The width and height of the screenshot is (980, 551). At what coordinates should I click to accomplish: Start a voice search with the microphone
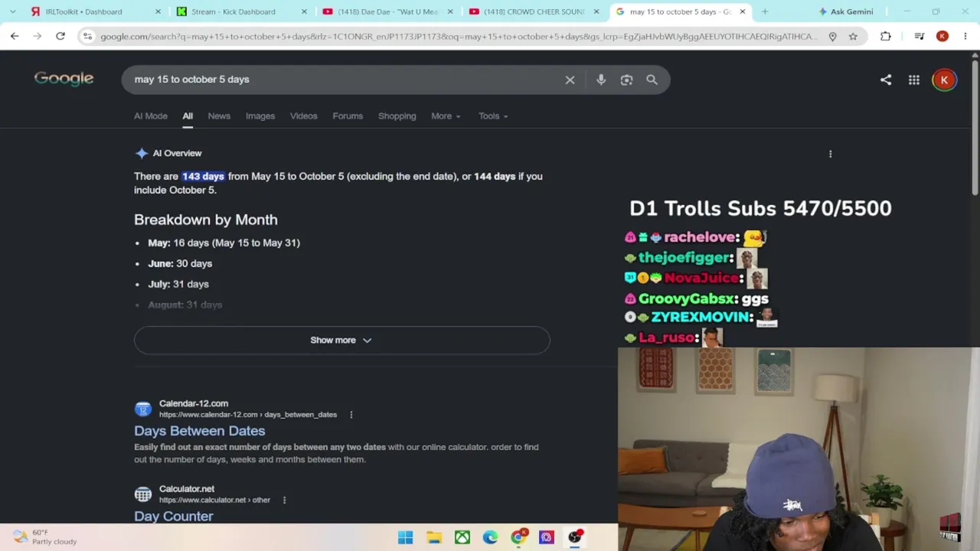click(x=601, y=80)
